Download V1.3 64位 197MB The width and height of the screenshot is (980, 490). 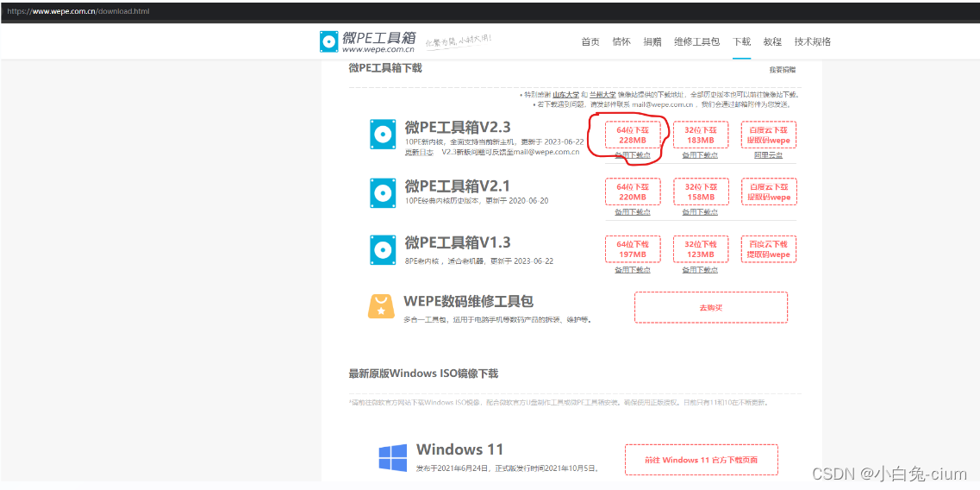point(633,249)
